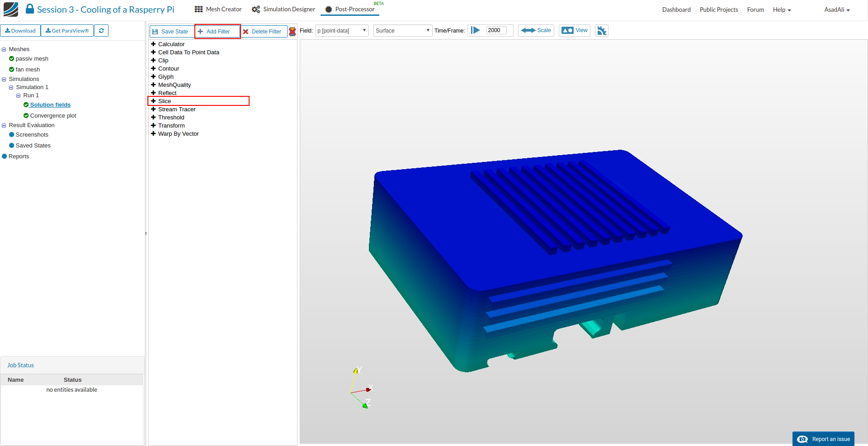
Task: Open the Solution fields link
Action: point(50,105)
